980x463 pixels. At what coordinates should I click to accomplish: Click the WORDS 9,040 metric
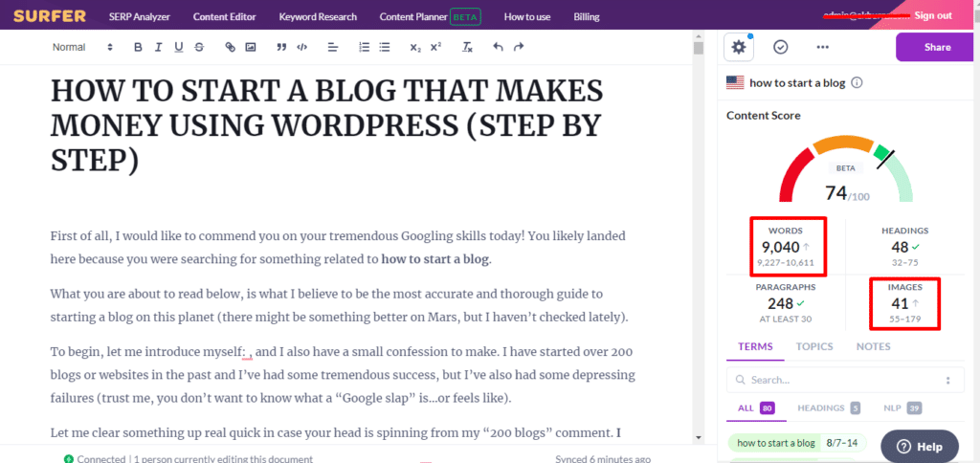tap(788, 247)
